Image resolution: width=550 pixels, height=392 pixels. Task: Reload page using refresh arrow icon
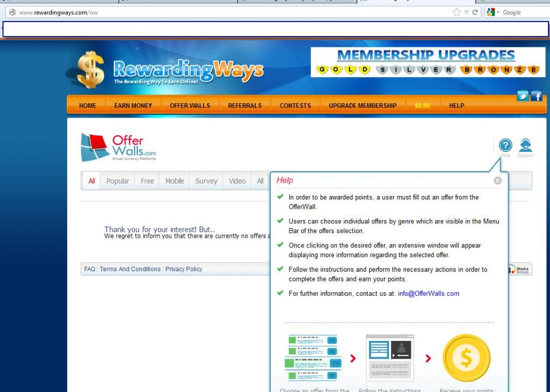click(475, 12)
